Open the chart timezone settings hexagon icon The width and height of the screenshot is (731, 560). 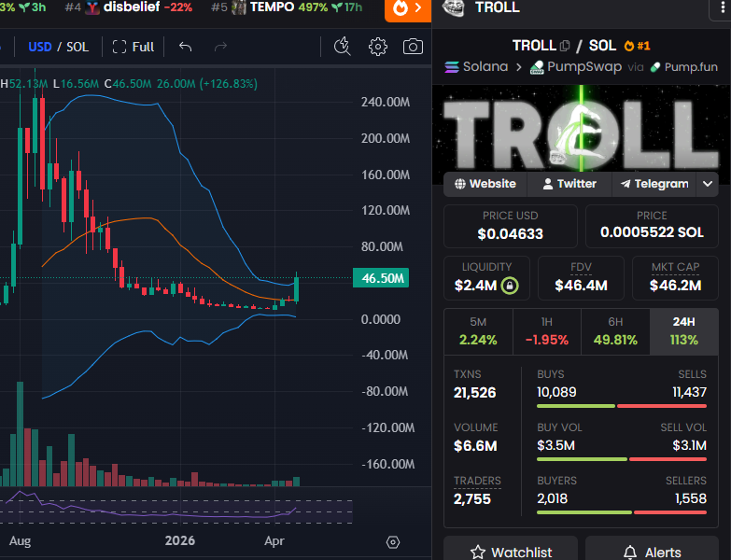[x=393, y=542]
